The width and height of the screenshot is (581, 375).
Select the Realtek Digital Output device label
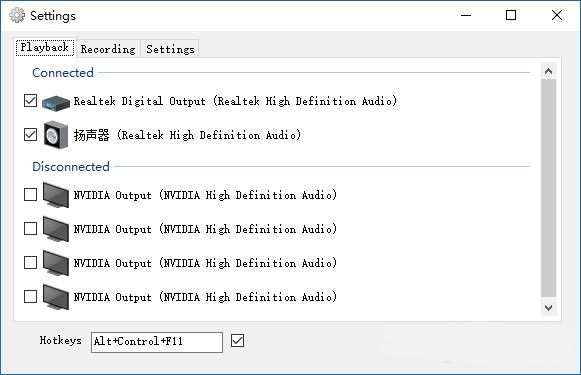[235, 101]
